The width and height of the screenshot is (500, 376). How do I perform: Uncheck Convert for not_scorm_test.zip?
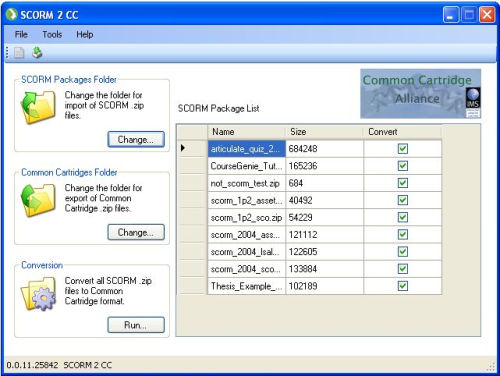coord(403,183)
